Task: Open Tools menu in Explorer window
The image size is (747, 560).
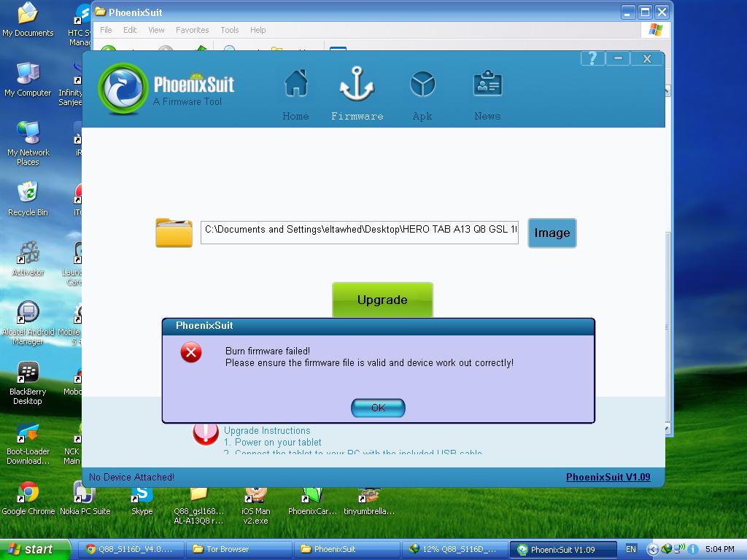Action: (230, 30)
